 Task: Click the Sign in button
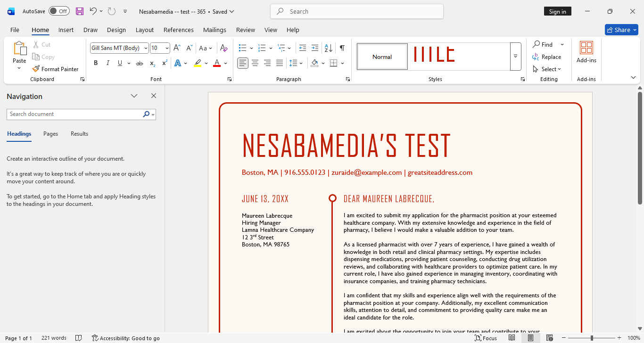(x=557, y=11)
